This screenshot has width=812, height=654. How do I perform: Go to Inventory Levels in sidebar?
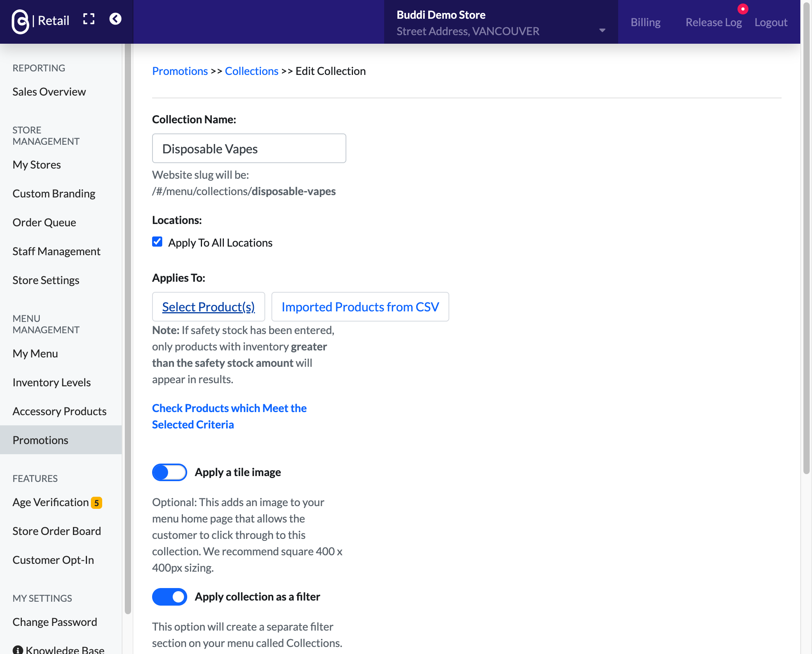(x=51, y=382)
